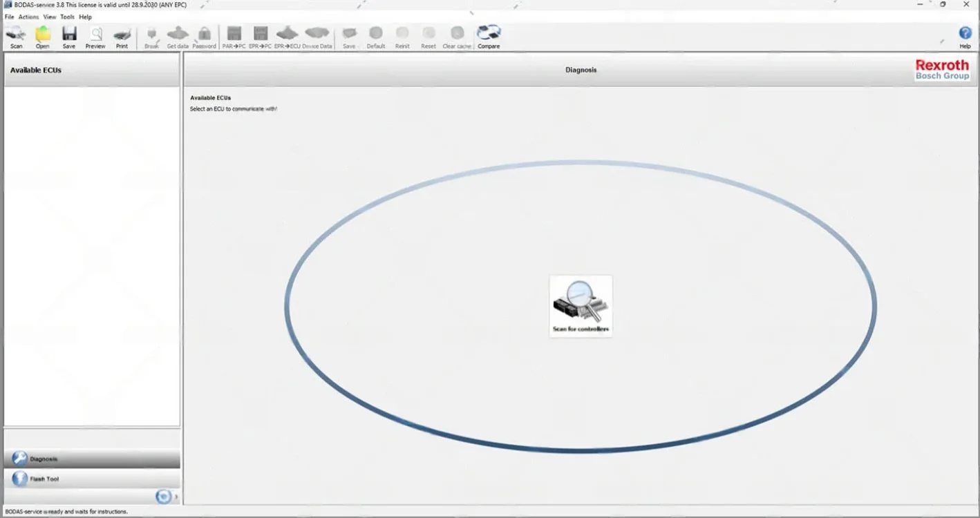Open Help via the question mark icon

tap(965, 36)
